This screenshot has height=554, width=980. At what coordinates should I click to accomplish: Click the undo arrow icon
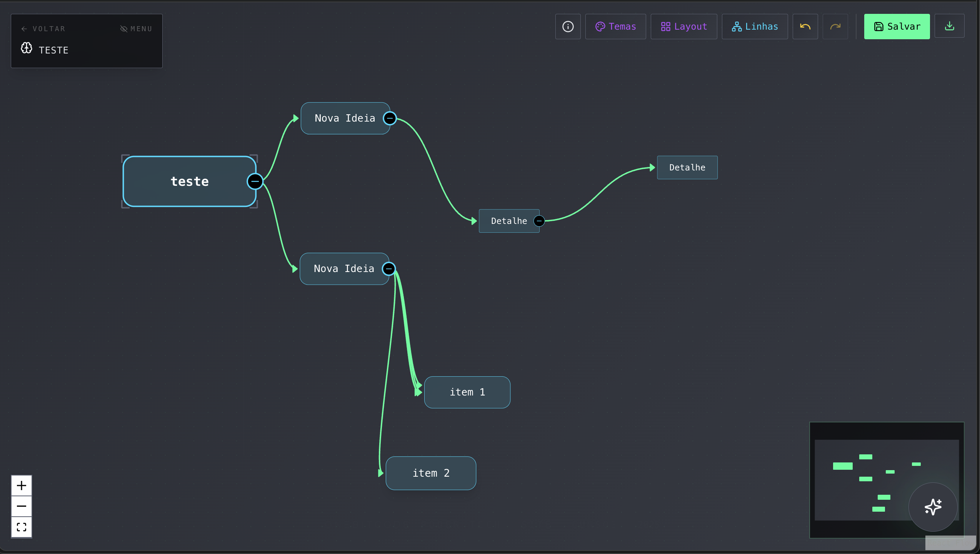(x=805, y=27)
